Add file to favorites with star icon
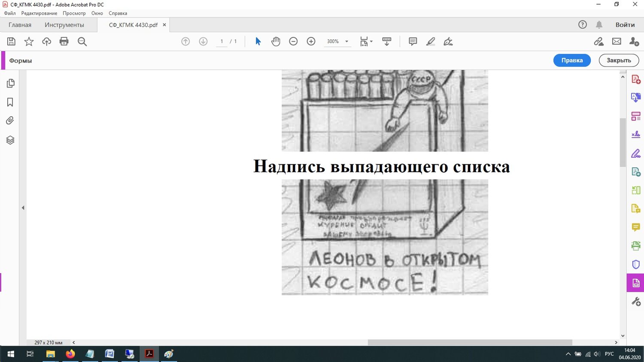Viewport: 644px width, 362px height. click(29, 42)
